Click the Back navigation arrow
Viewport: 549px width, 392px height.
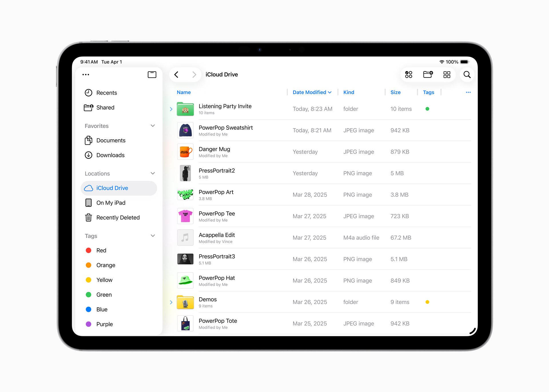pyautogui.click(x=176, y=74)
